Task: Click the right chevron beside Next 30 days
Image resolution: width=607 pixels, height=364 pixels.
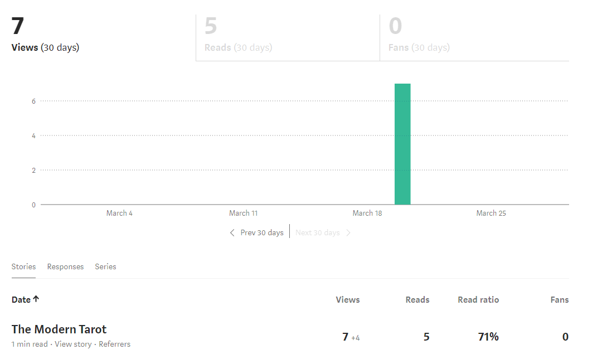Action: pyautogui.click(x=348, y=233)
